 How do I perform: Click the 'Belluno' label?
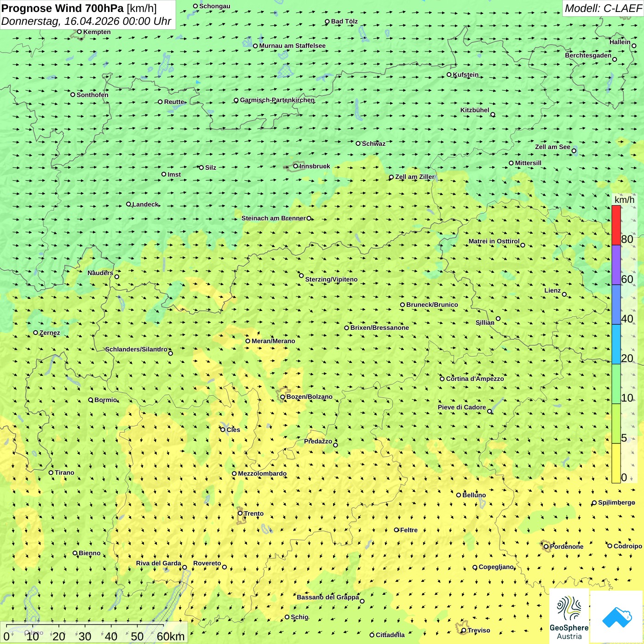pos(474,495)
